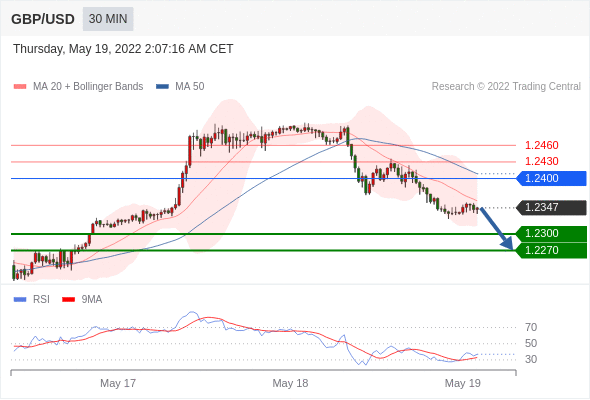Click the Research © 2022 Trading Central text
Image resolution: width=590 pixels, height=400 pixels.
(x=506, y=87)
